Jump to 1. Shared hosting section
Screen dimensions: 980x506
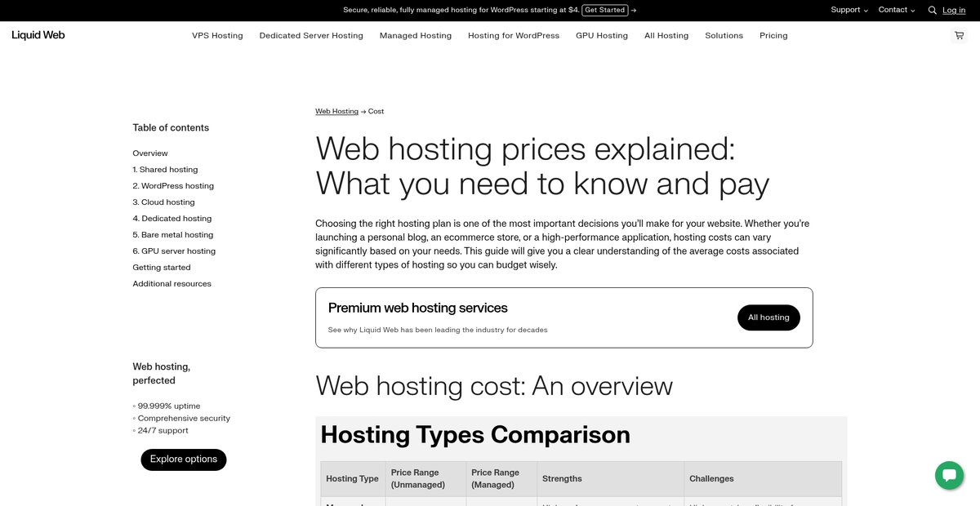165,170
